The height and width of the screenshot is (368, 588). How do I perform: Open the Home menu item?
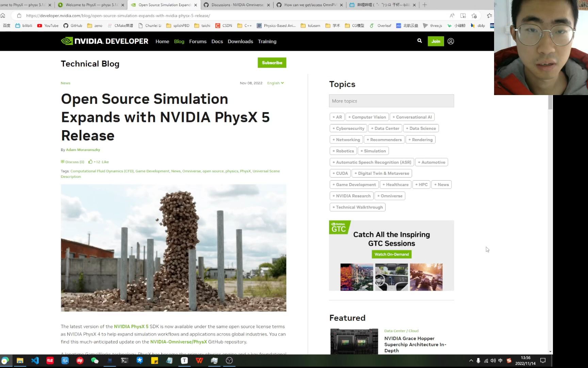pyautogui.click(x=162, y=41)
